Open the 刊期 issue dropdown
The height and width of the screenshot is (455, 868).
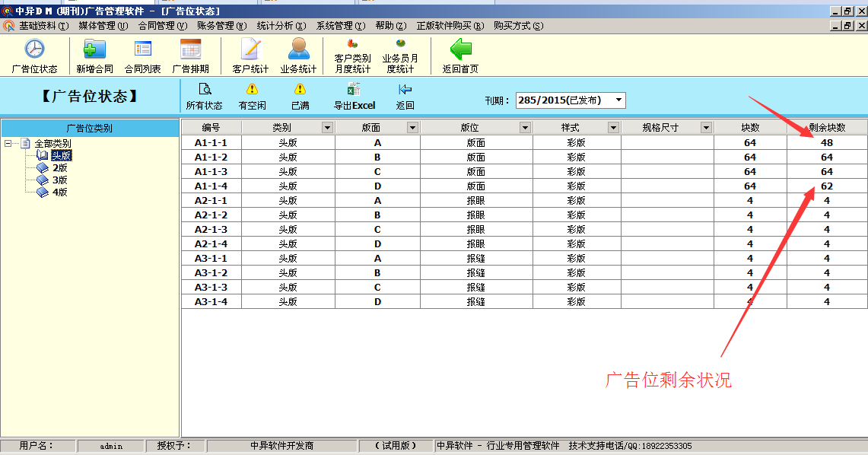619,100
